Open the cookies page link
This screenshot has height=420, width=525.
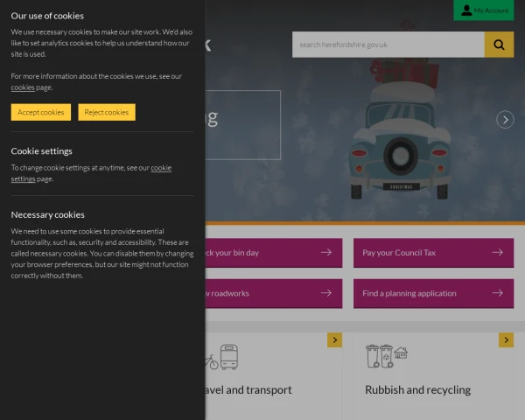point(23,87)
